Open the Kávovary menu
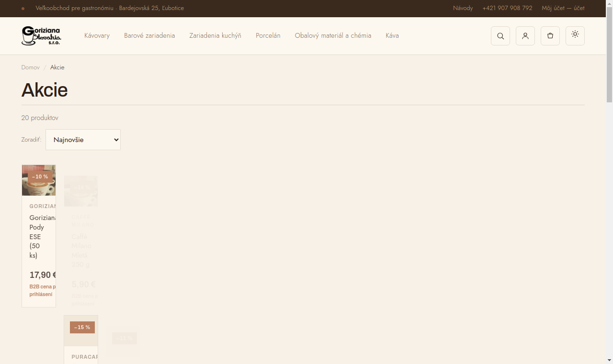The height and width of the screenshot is (364, 613). point(97,36)
